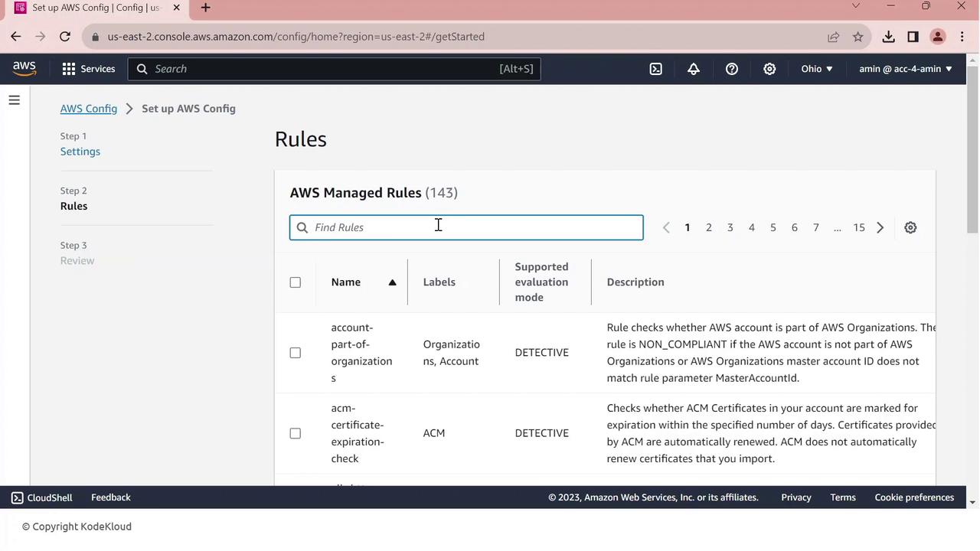Click the tab search chevron in title bar

pyautogui.click(x=856, y=6)
